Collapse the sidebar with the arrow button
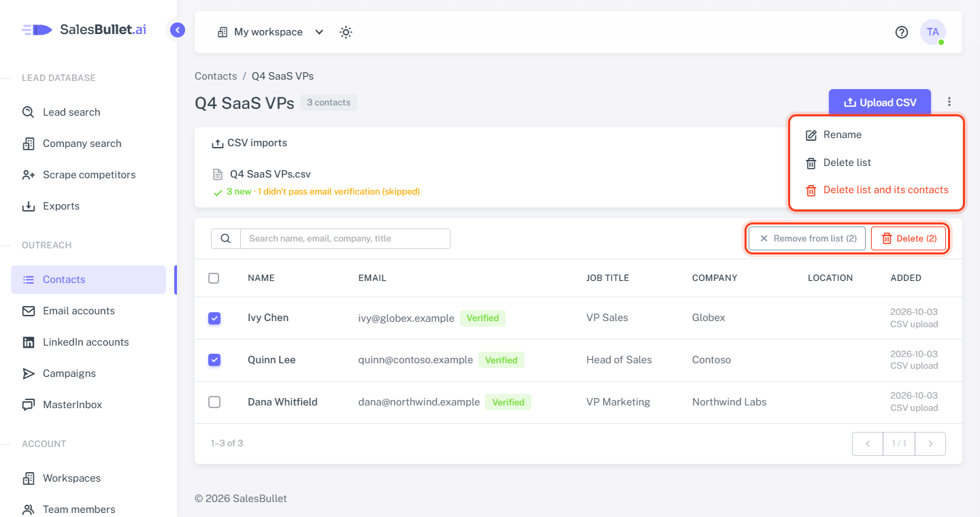 tap(178, 30)
